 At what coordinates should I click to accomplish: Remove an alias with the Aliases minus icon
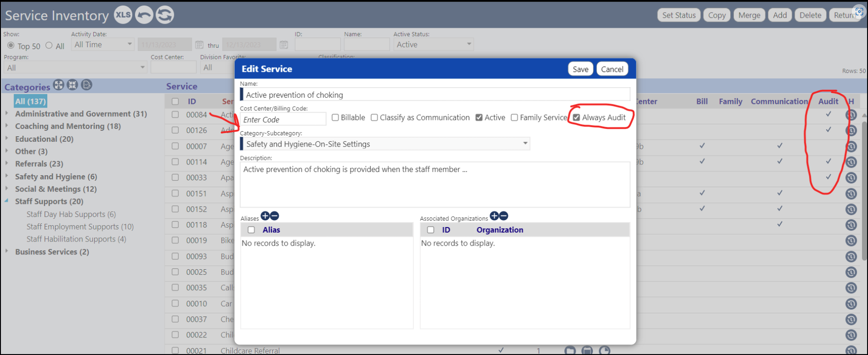(x=274, y=216)
